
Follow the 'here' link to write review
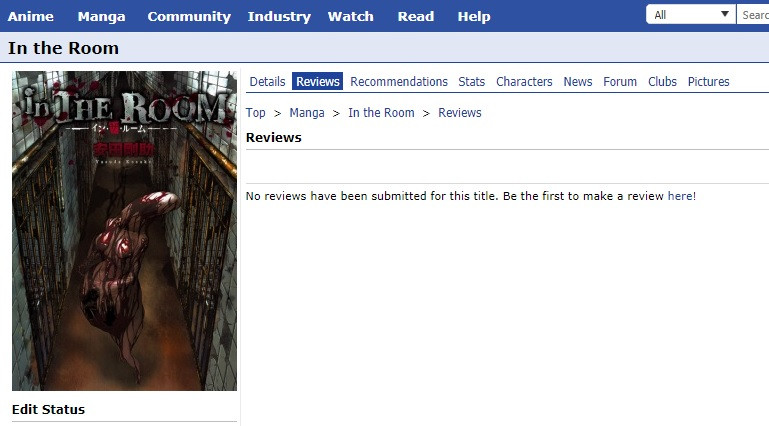point(680,196)
